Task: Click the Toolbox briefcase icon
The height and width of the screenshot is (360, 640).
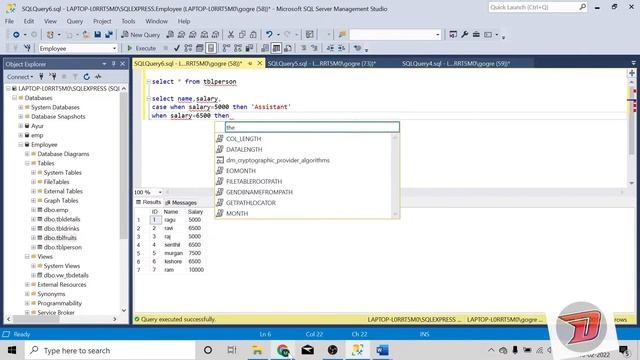Action: pos(476,35)
